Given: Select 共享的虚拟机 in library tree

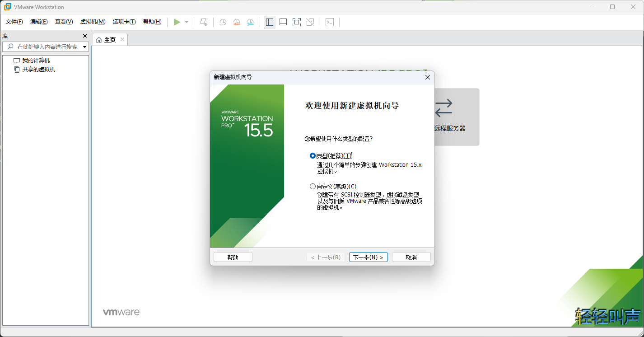Looking at the screenshot, I should tap(39, 69).
